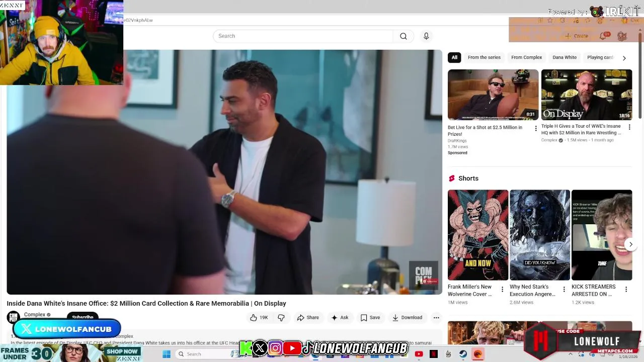This screenshot has height=362, width=644.
Task: Open Steam icon in the taskbar
Action: 463,354
